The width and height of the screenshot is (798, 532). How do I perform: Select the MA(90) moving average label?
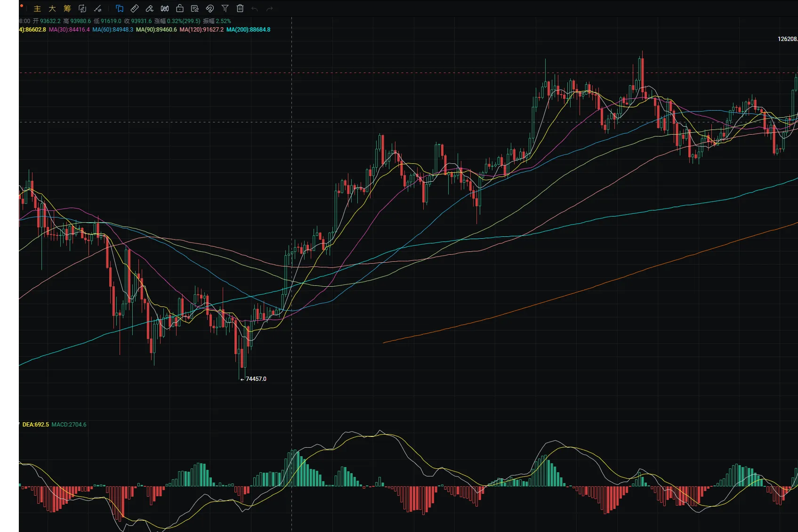(156, 30)
